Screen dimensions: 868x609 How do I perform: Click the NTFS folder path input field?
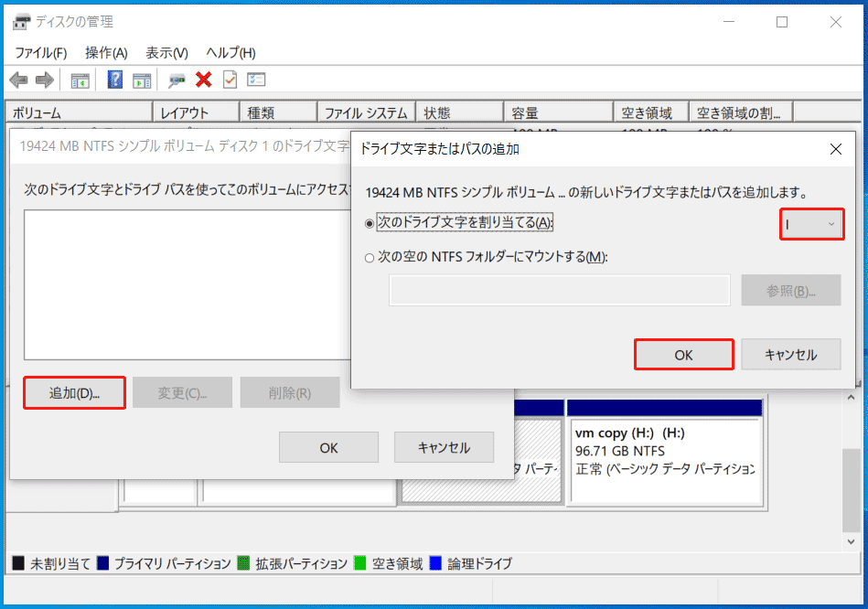coord(560,290)
